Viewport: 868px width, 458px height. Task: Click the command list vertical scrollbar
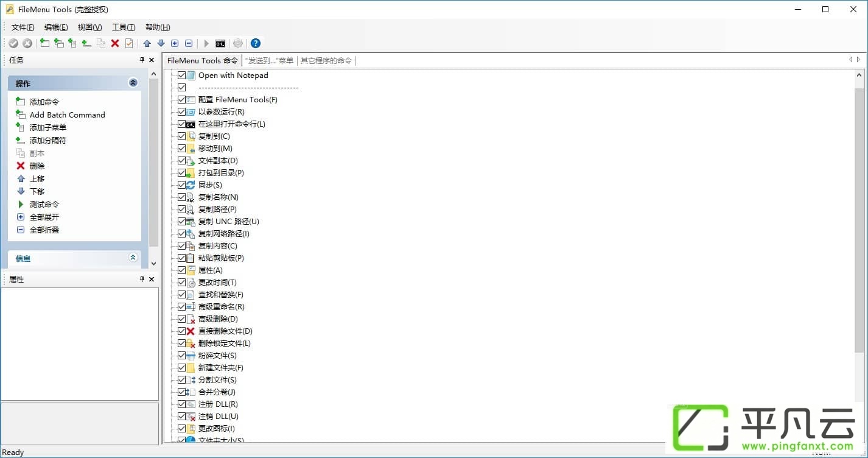tap(859, 219)
